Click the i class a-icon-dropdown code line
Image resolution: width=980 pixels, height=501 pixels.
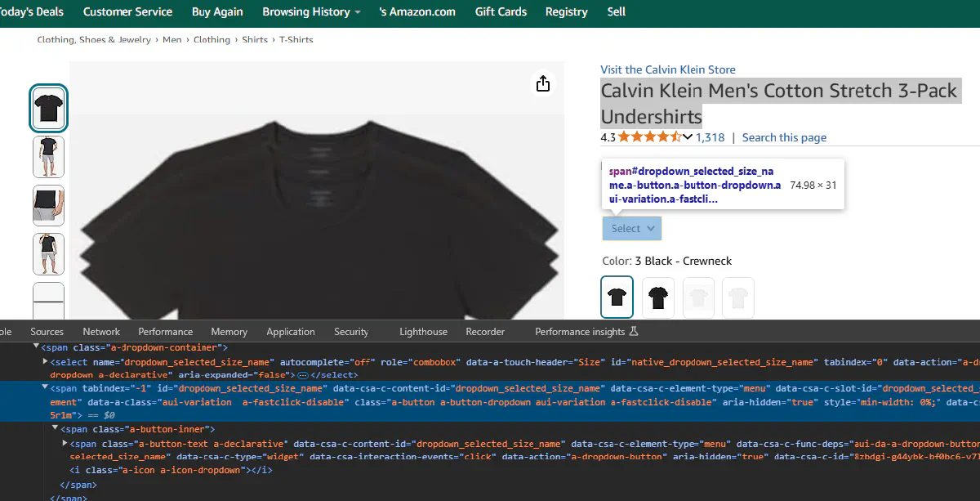click(x=171, y=470)
